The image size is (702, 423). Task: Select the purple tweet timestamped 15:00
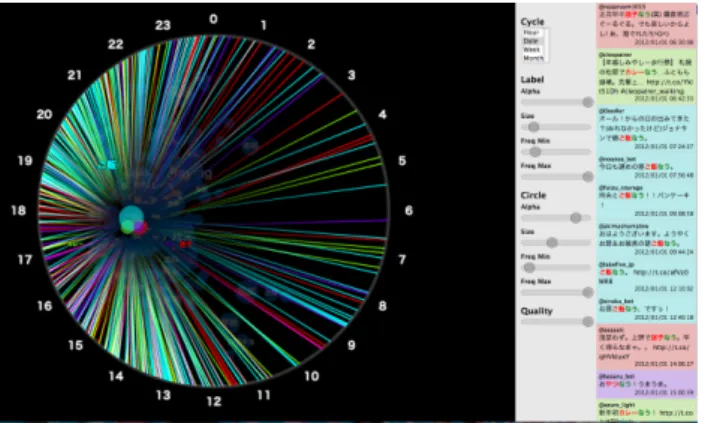click(x=646, y=384)
